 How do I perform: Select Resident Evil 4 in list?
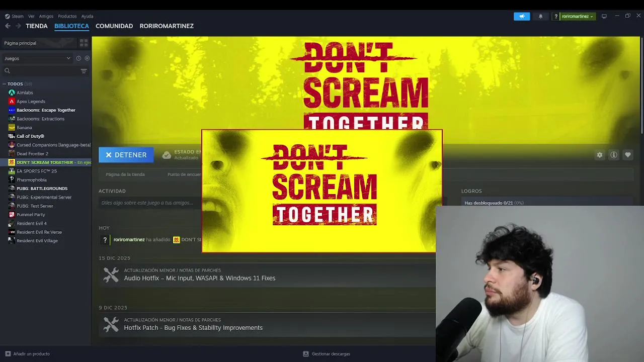coord(31,223)
